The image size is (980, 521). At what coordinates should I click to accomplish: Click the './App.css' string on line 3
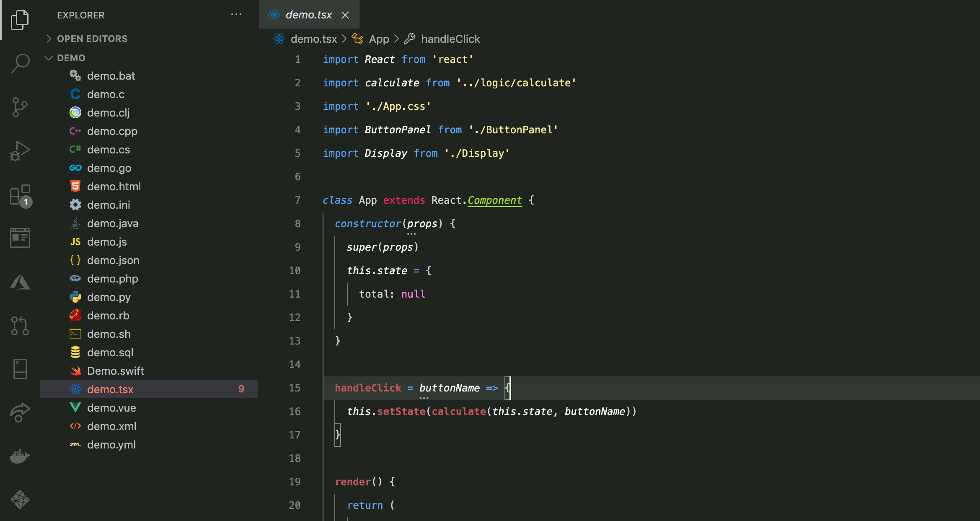[398, 106]
